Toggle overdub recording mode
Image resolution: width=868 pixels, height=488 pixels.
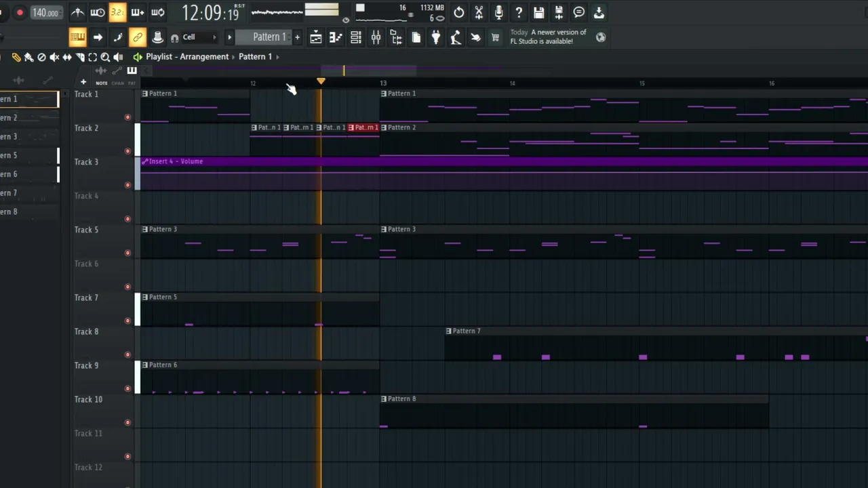tap(138, 12)
